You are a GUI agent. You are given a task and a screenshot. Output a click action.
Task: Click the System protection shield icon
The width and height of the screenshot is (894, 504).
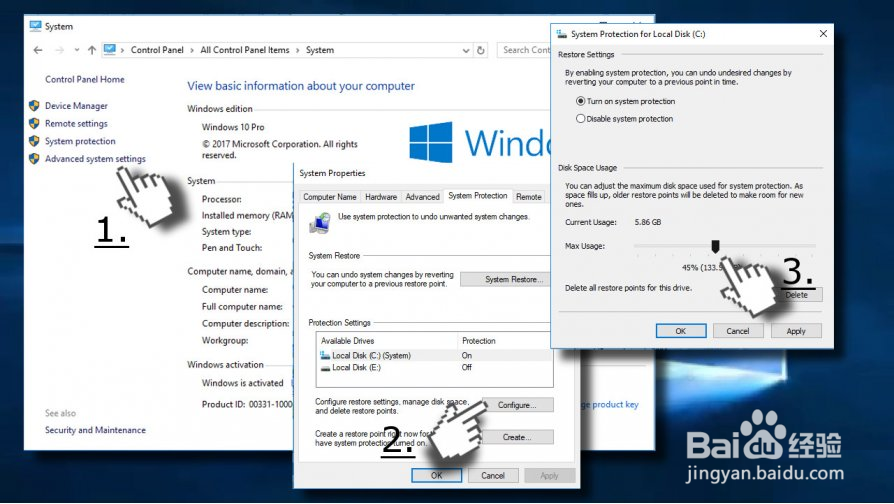(34, 141)
